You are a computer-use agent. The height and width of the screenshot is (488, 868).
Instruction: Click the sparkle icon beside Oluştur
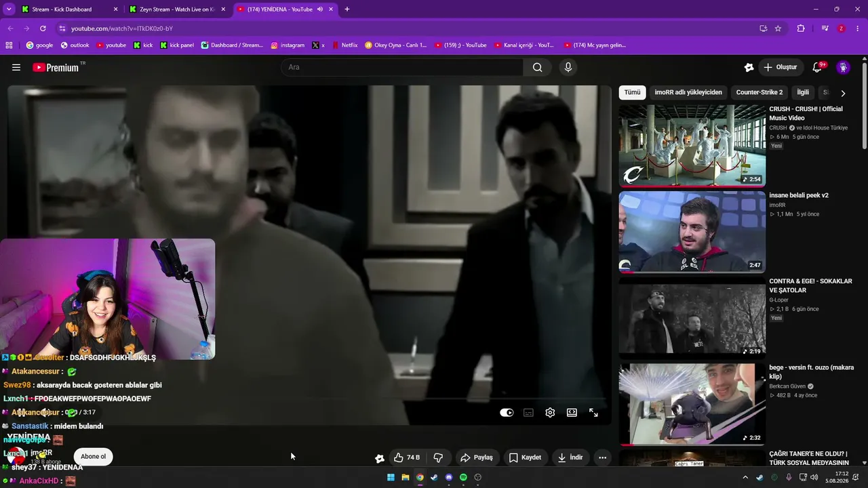(749, 67)
